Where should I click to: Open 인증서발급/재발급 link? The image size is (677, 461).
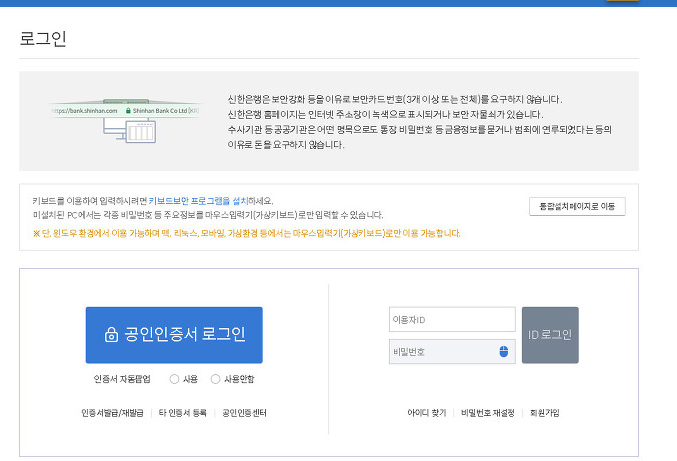point(112,413)
